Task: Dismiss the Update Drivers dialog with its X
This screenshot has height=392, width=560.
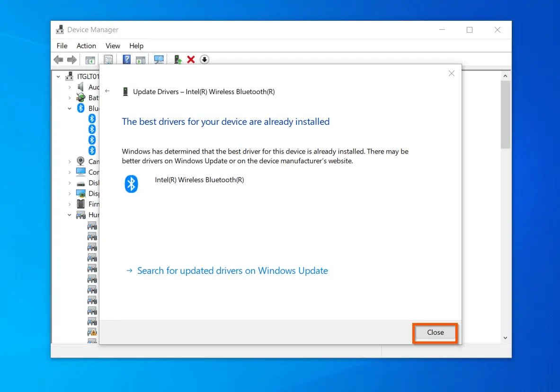Action: 452,73
